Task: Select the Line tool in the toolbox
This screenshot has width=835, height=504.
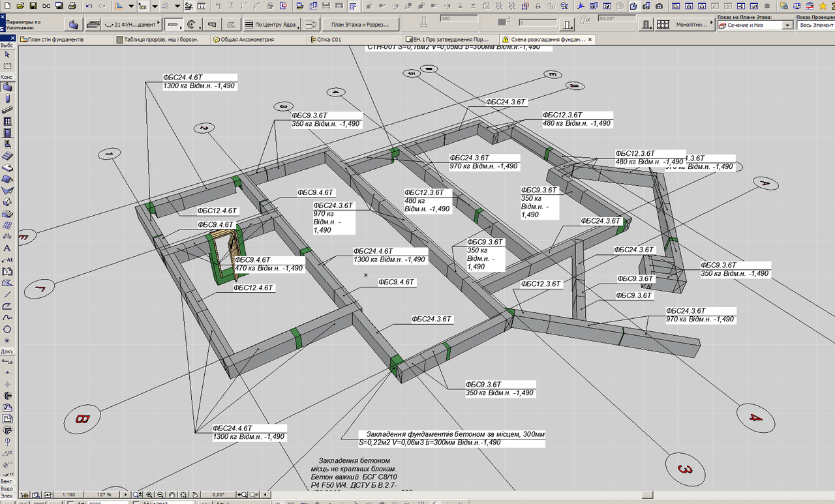Action: [7, 295]
